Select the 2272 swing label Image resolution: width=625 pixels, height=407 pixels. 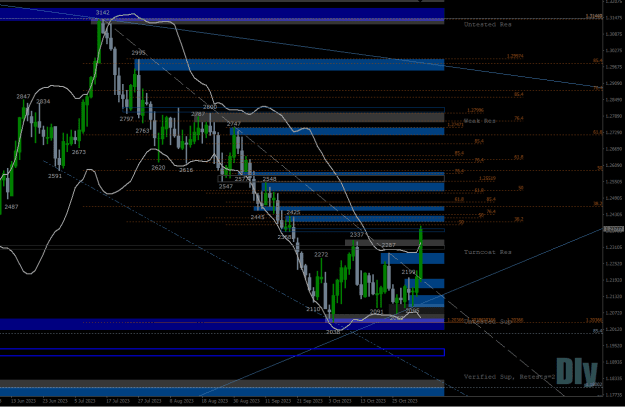pos(321,254)
